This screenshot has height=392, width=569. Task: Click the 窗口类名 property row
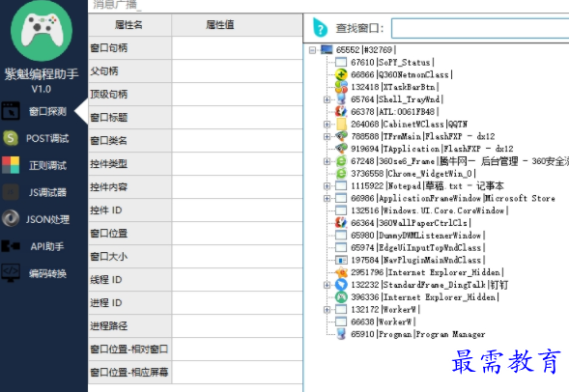coord(195,141)
